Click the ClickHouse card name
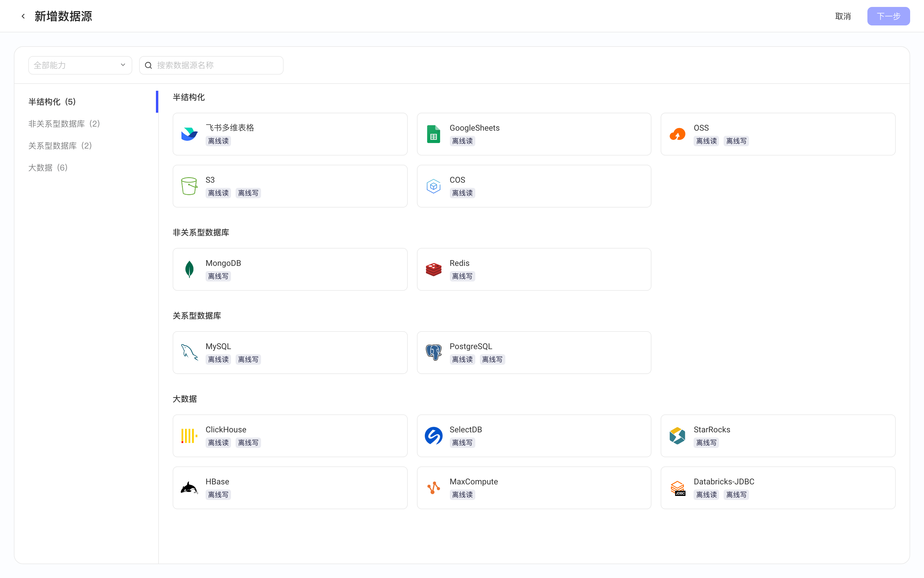The height and width of the screenshot is (578, 924). [226, 429]
